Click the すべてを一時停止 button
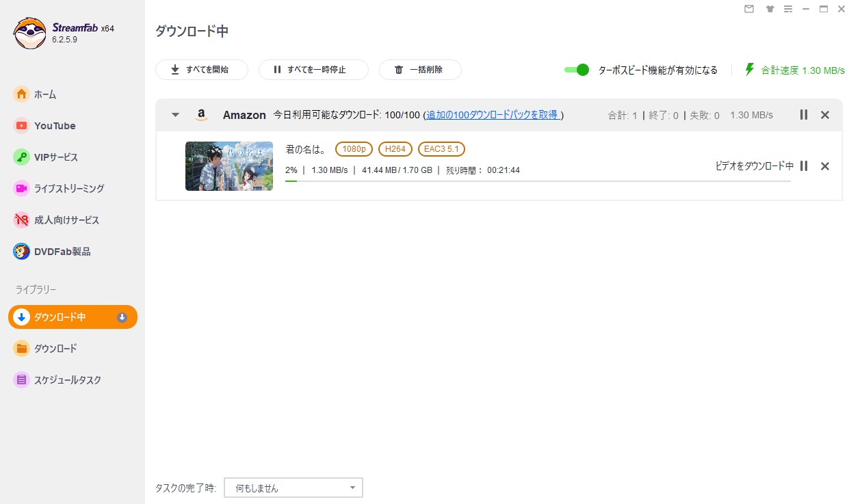This screenshot has height=504, width=849. (x=313, y=70)
